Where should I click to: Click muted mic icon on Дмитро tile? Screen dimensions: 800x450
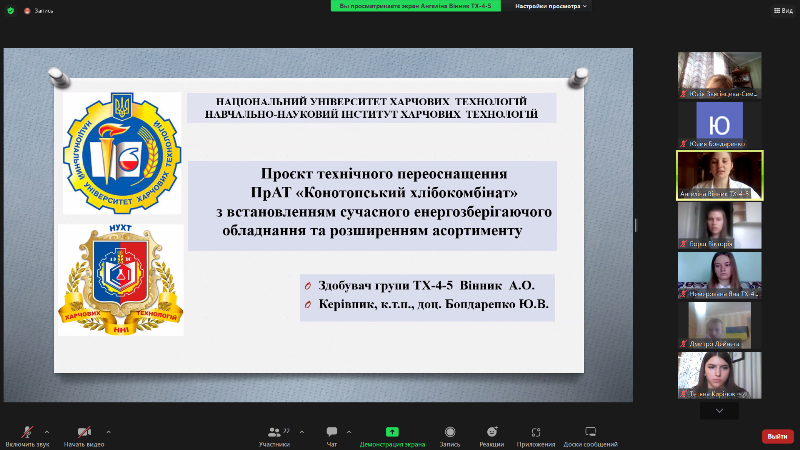683,344
